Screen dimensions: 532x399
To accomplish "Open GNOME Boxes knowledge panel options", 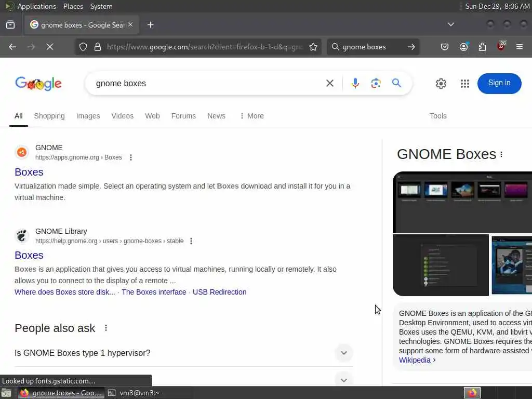I will click(501, 154).
